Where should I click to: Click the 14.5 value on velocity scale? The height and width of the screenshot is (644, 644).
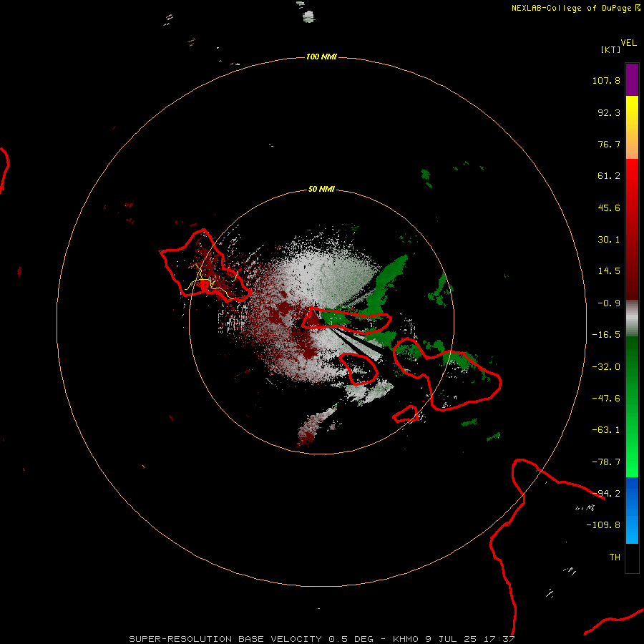(609, 271)
